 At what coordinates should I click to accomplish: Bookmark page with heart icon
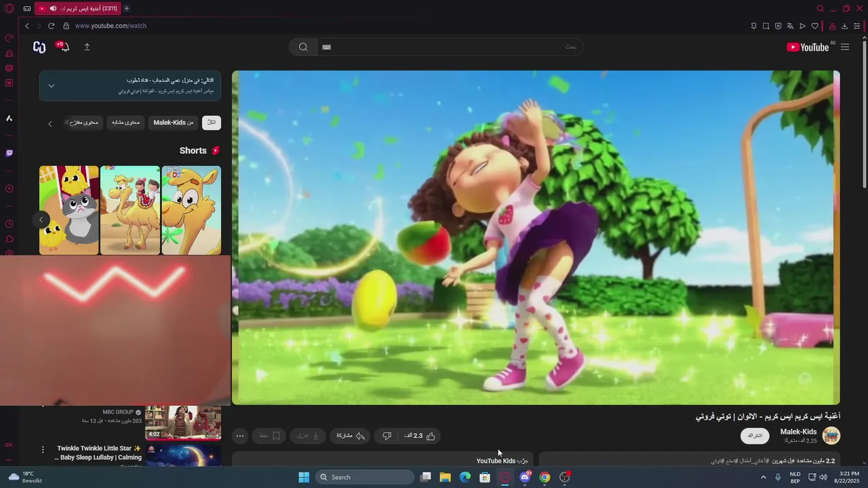814,26
